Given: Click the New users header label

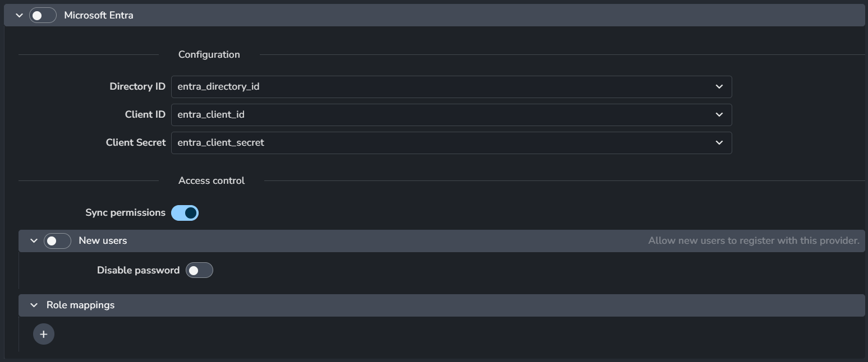Looking at the screenshot, I should [x=103, y=241].
